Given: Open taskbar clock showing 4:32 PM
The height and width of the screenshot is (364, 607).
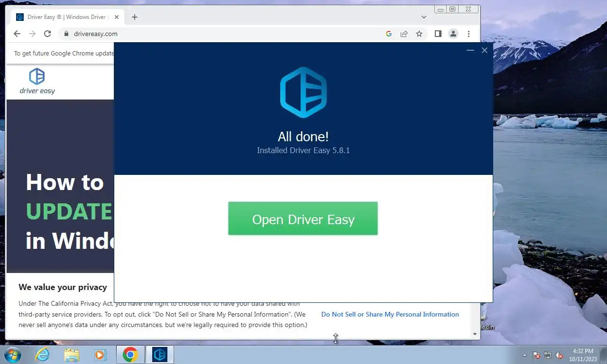Looking at the screenshot, I should [583, 355].
